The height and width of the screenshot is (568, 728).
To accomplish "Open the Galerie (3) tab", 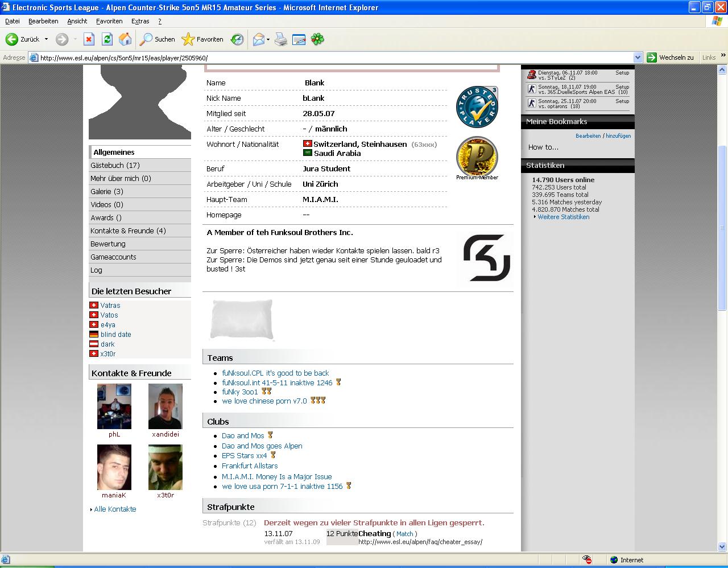I will tap(140, 191).
